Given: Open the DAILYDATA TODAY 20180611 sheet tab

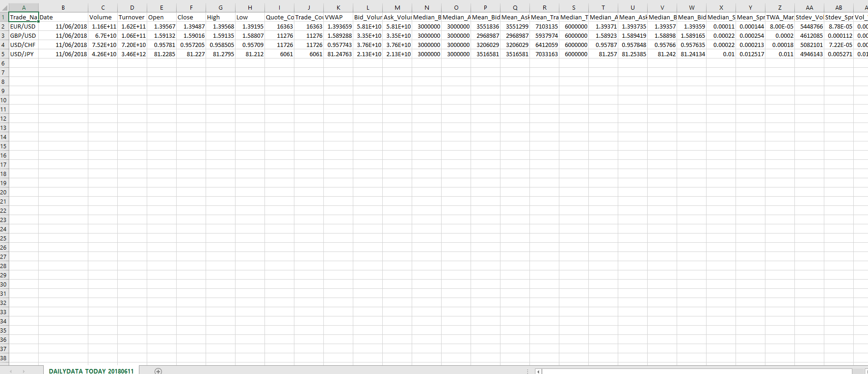Looking at the screenshot, I should pos(91,371).
